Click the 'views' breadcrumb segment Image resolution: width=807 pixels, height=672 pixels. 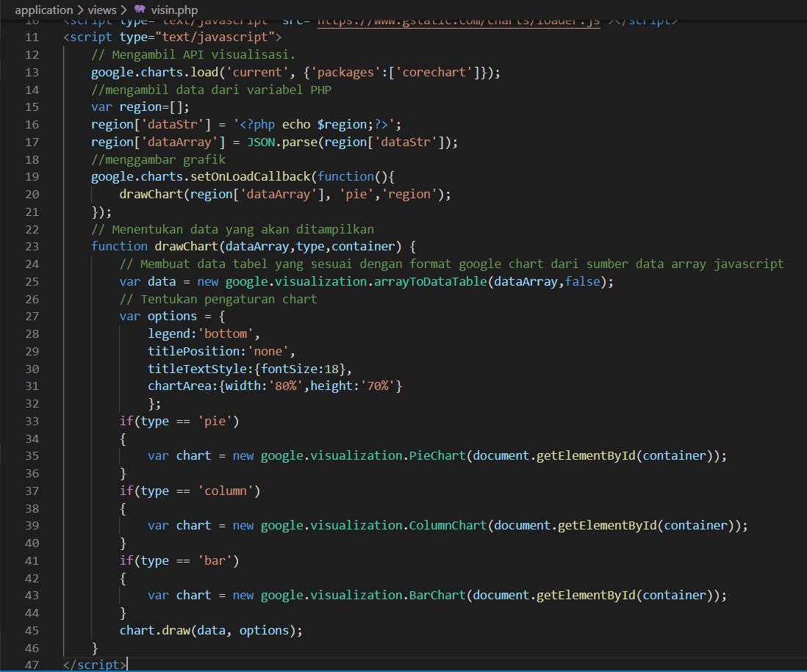(102, 10)
